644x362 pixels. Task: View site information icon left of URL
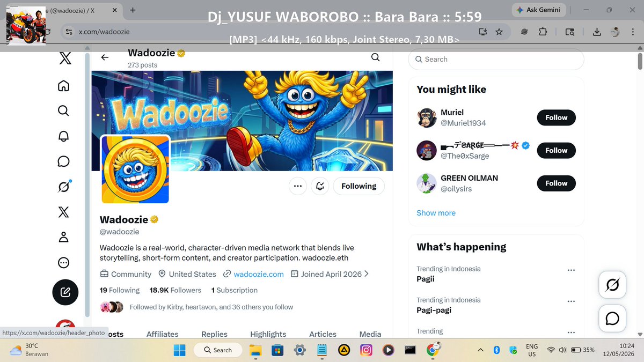pos(69,32)
